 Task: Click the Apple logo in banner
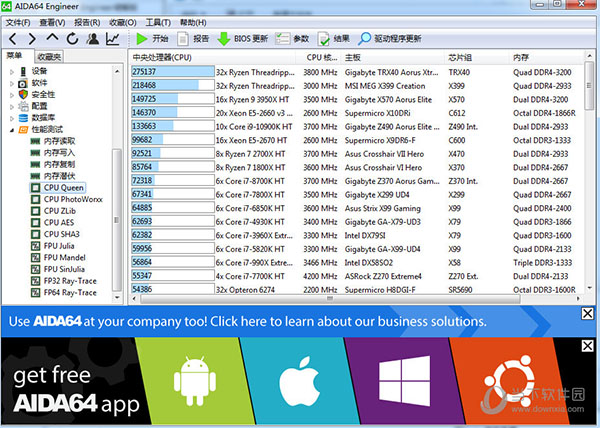pyautogui.click(x=300, y=381)
